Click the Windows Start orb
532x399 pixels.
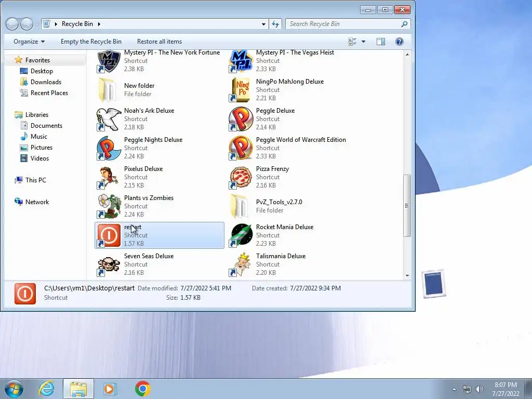click(x=14, y=389)
